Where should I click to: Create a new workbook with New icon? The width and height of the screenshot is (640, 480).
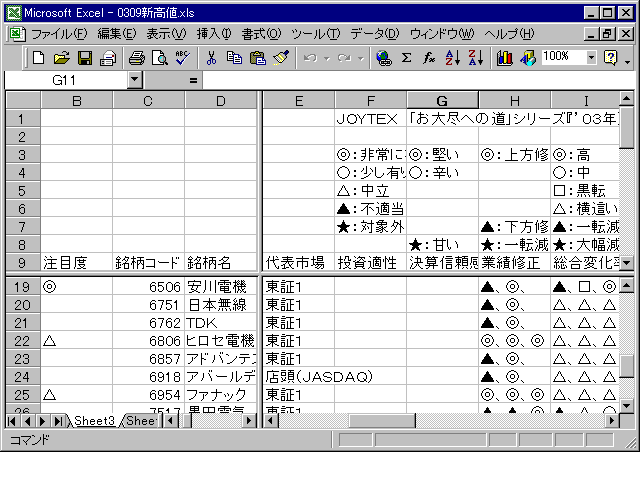tap(38, 58)
